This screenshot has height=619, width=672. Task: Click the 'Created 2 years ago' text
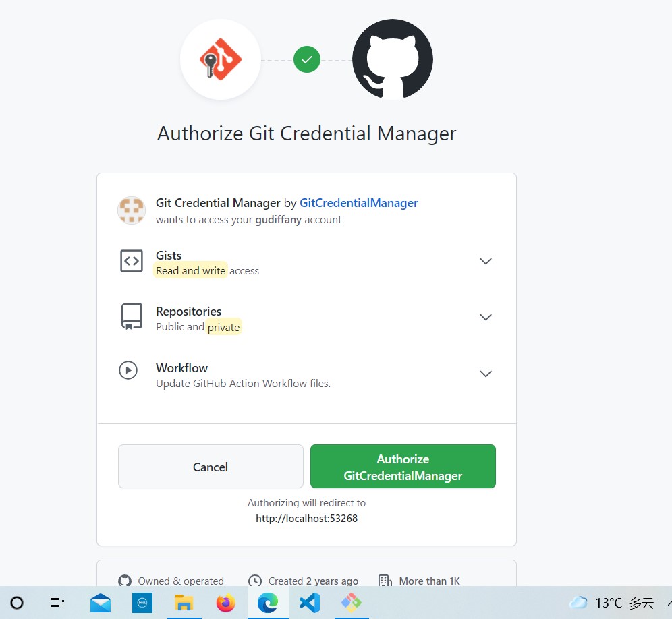pos(313,581)
